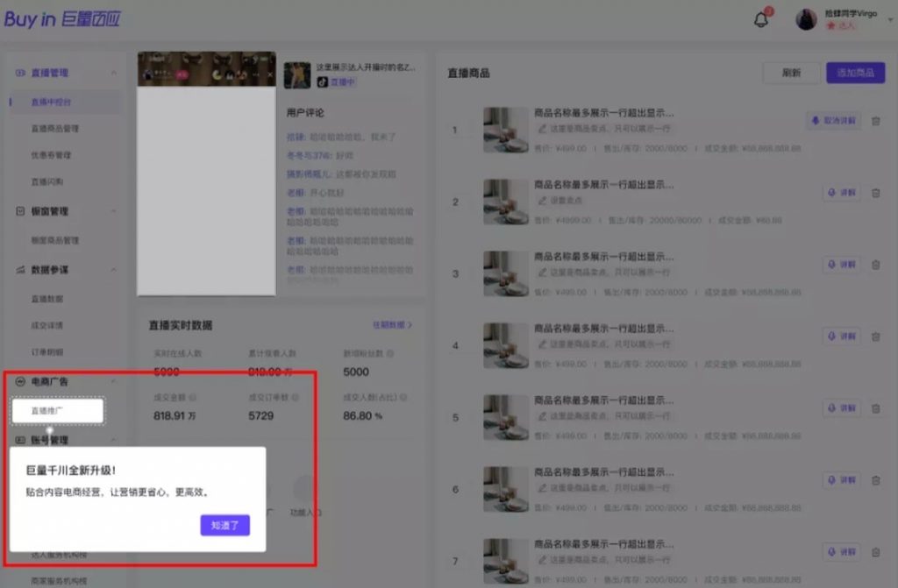Open the 往期数据 link
This screenshot has height=588, width=898.
point(392,325)
